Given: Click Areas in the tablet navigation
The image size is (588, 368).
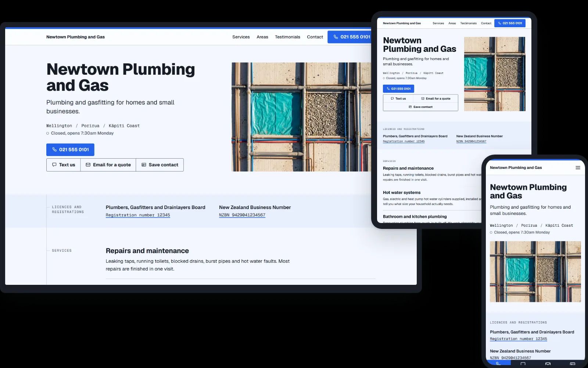Looking at the screenshot, I should (x=452, y=23).
